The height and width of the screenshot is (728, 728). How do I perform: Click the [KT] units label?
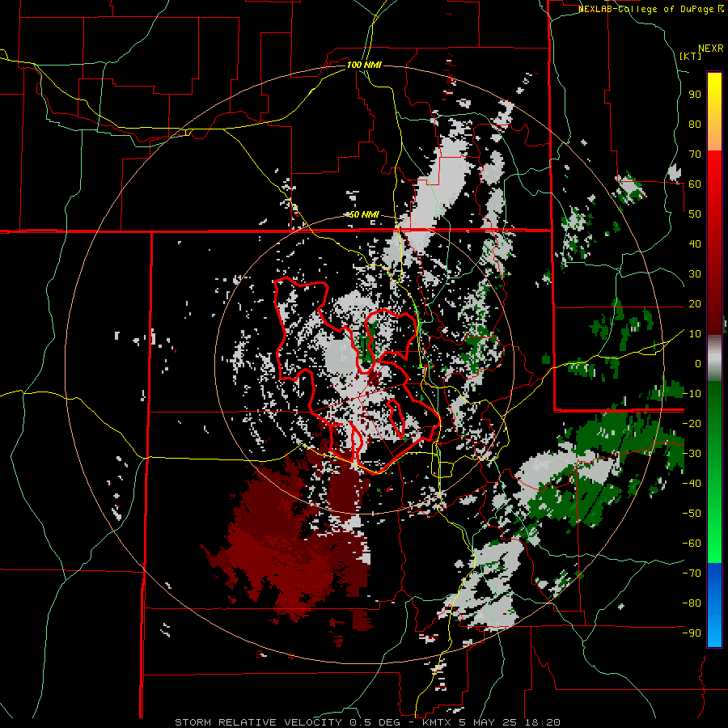pyautogui.click(x=690, y=56)
